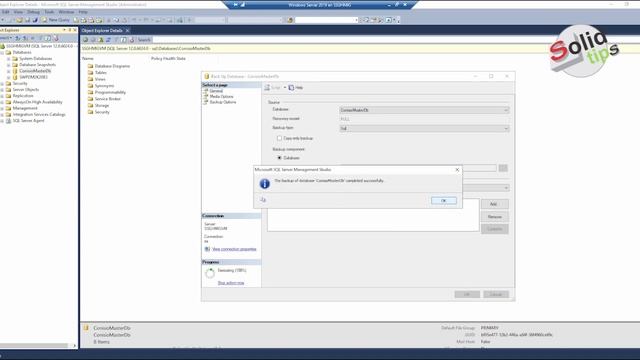Viewport: 640px width, 360px height.
Task: Click Database Engine Query icon beside New Query
Action: [x=76, y=20]
